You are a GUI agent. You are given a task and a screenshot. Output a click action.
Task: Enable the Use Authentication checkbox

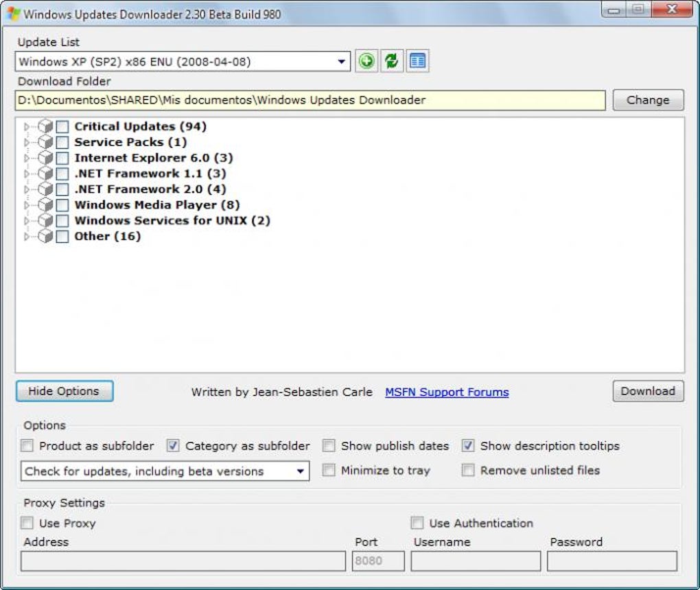pyautogui.click(x=417, y=523)
